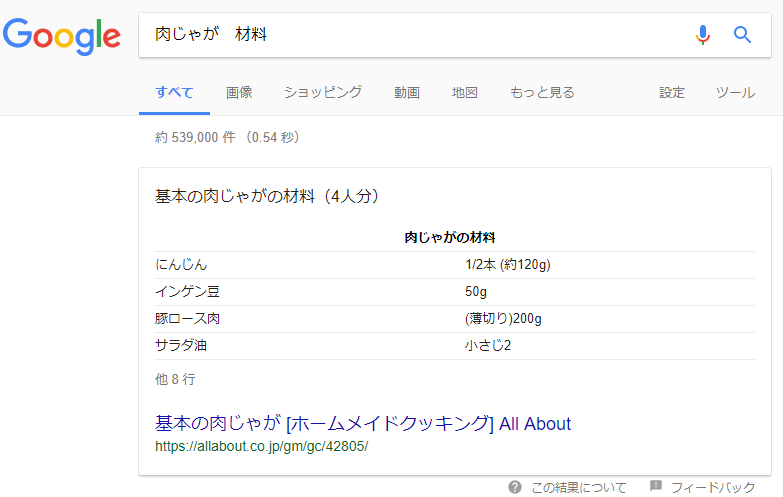Click the サラダ油 ingredient cell
The width and height of the screenshot is (783, 497).
coord(181,345)
